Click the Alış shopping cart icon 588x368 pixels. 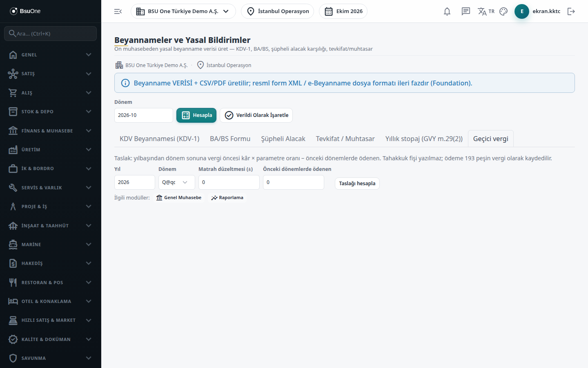13,93
